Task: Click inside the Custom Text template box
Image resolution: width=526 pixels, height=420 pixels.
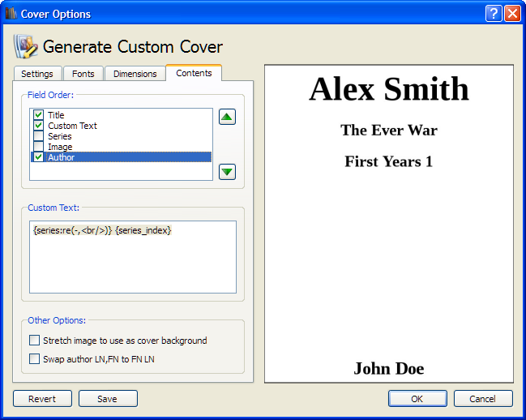Action: [133, 257]
